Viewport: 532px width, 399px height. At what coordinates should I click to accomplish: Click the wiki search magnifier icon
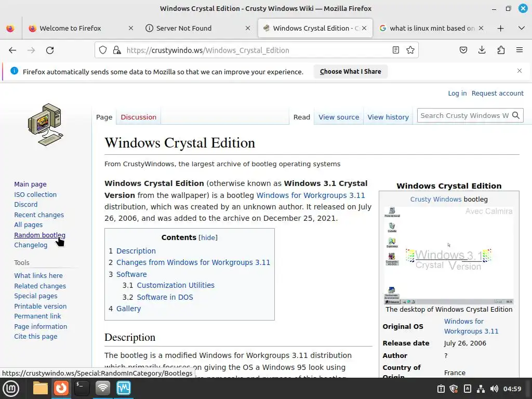pos(516,115)
